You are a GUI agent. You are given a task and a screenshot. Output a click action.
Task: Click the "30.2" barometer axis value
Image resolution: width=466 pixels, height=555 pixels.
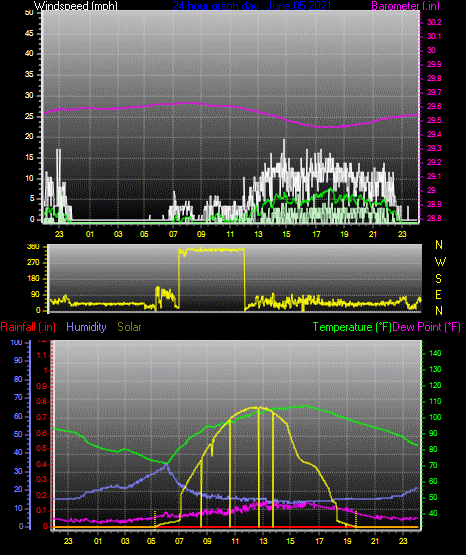pos(434,22)
